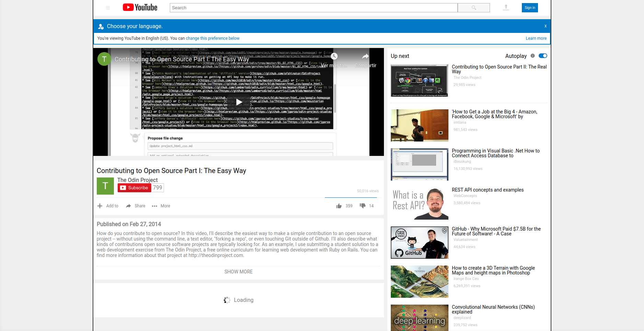Open 'How to Get a Job at the Big 4' title
Viewport: 644px width, 331px height.
pos(494,114)
